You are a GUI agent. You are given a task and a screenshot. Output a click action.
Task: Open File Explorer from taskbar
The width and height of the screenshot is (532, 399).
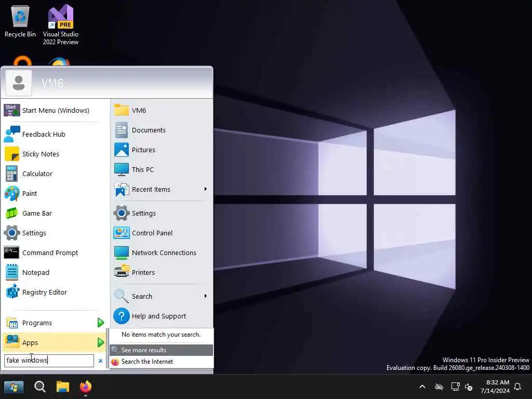pos(63,387)
